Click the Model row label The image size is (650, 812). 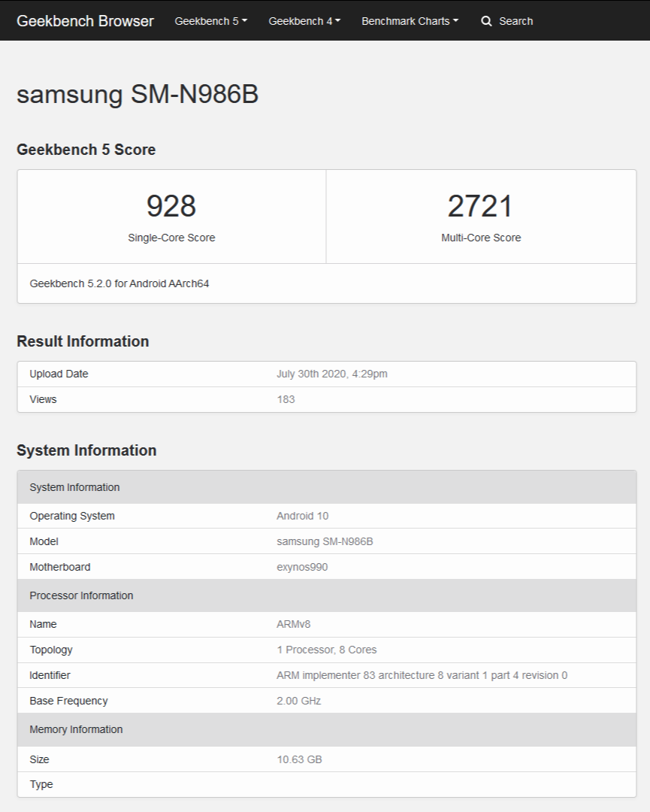tap(44, 541)
